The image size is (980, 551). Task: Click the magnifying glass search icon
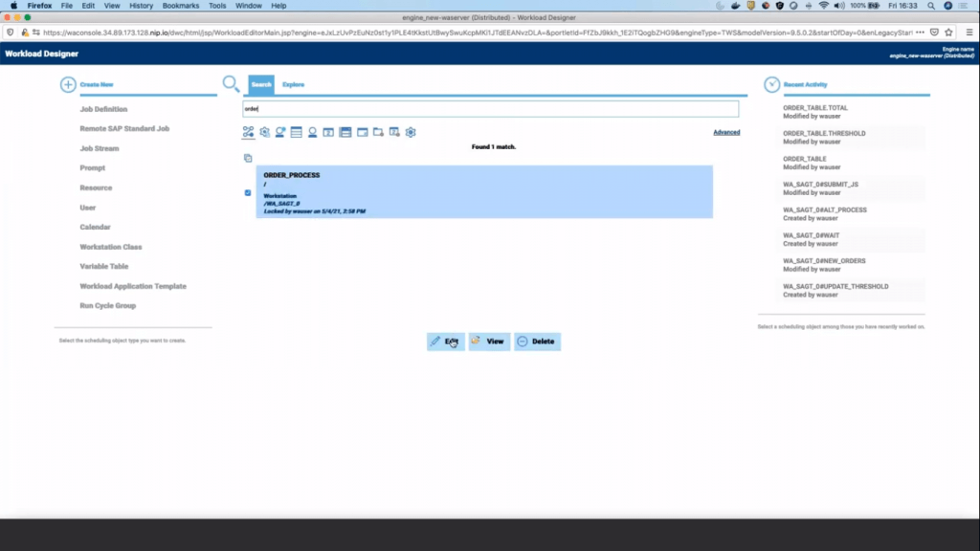tap(231, 84)
